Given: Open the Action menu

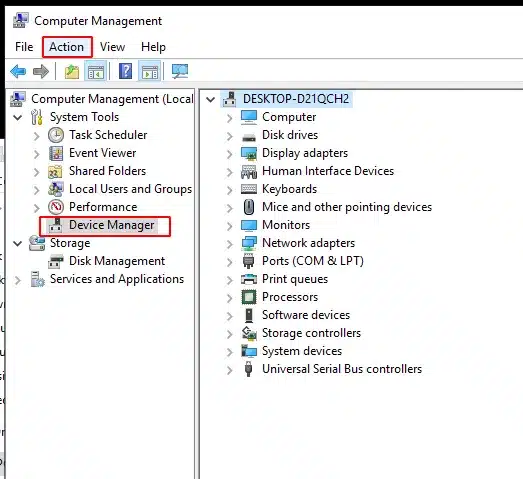Looking at the screenshot, I should [67, 47].
